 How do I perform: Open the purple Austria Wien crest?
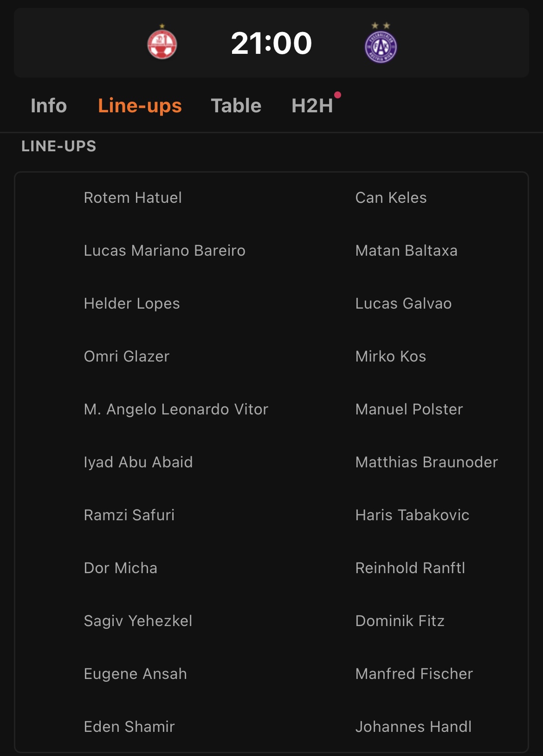(x=381, y=43)
